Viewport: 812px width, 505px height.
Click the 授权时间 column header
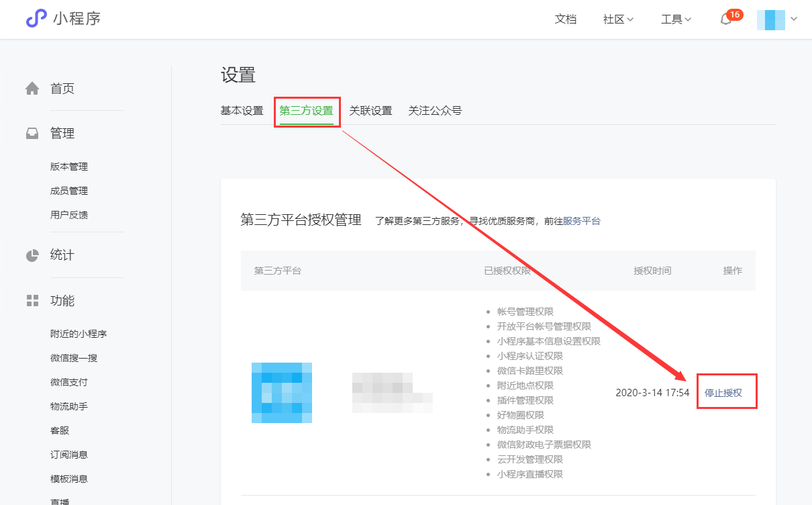click(652, 271)
